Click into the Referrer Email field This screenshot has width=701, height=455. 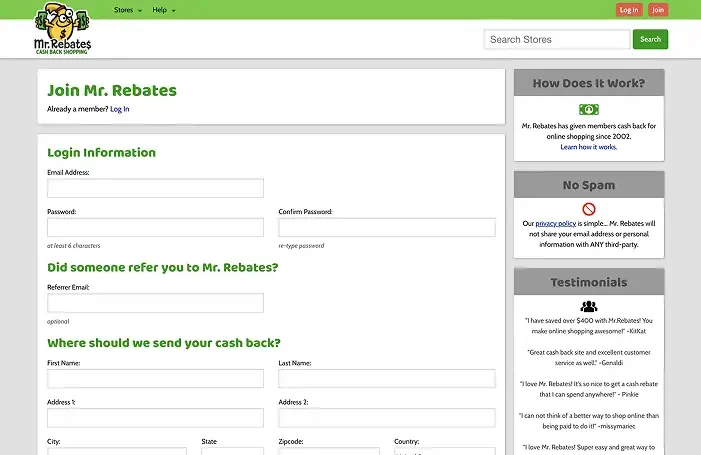pos(155,303)
